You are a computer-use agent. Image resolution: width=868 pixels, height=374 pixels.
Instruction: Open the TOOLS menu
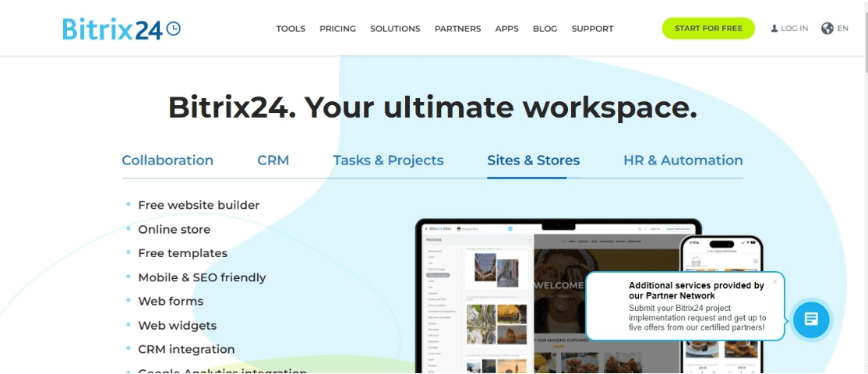click(291, 29)
